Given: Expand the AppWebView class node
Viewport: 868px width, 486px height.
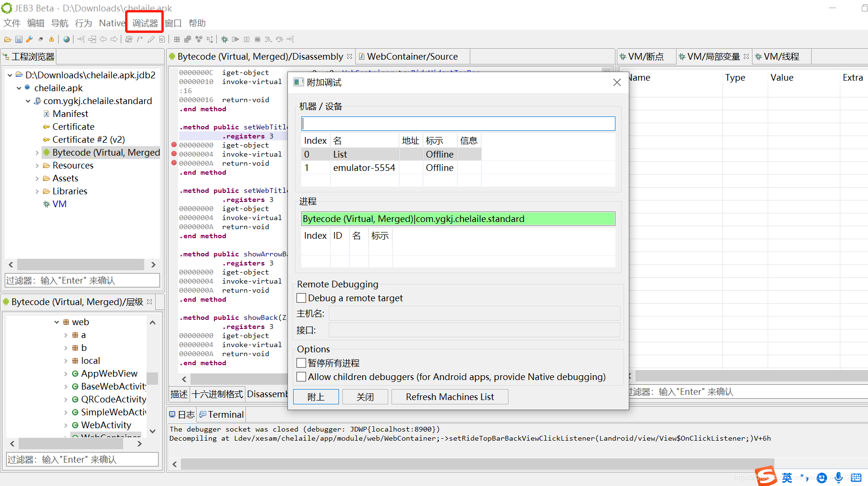Looking at the screenshot, I should click(x=66, y=374).
